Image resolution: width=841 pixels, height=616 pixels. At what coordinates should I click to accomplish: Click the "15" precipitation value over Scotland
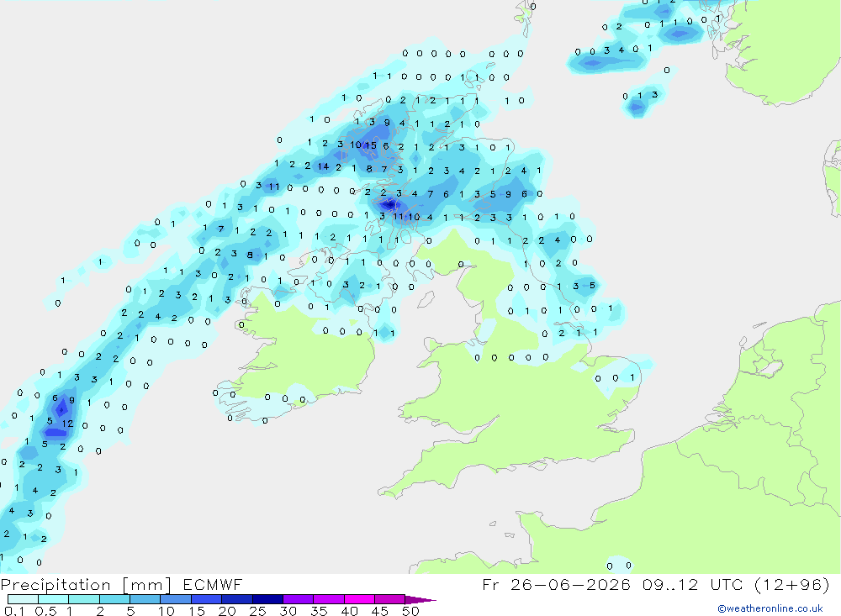pyautogui.click(x=371, y=145)
